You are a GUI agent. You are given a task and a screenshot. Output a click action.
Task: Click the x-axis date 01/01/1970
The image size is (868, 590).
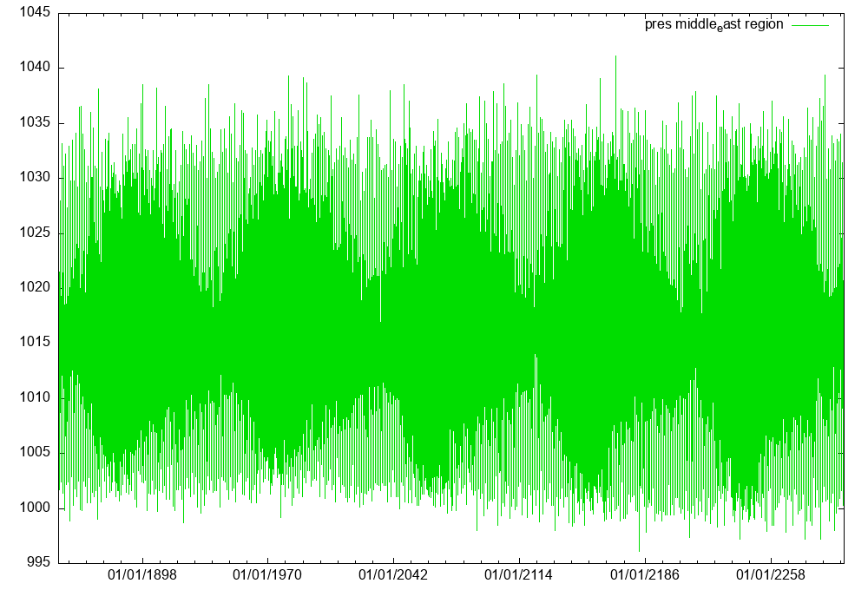click(267, 575)
